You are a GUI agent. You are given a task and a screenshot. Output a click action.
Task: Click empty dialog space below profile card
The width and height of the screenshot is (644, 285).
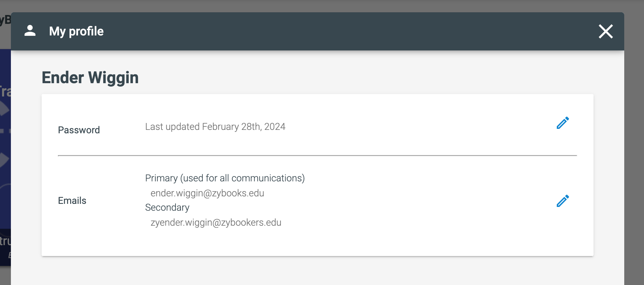coord(317,271)
